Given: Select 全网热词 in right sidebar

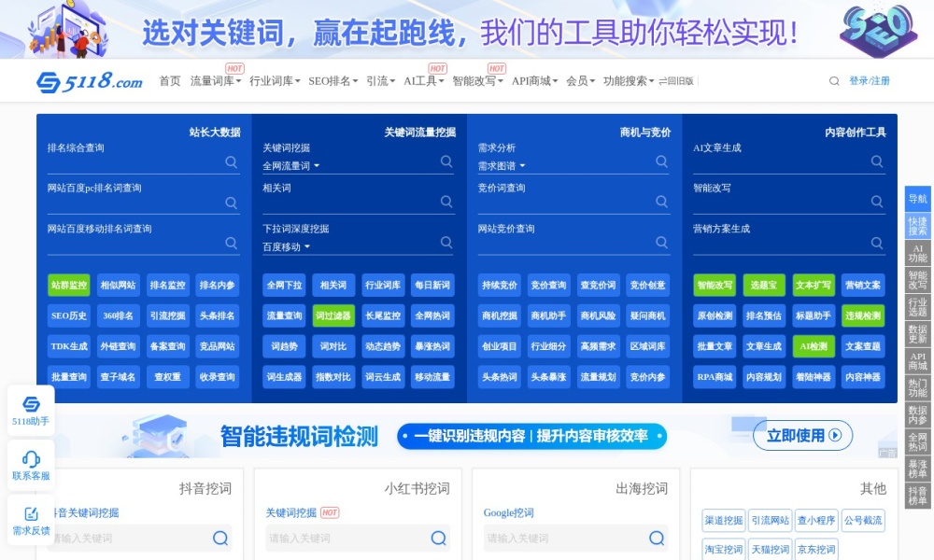Looking at the screenshot, I should (x=917, y=442).
